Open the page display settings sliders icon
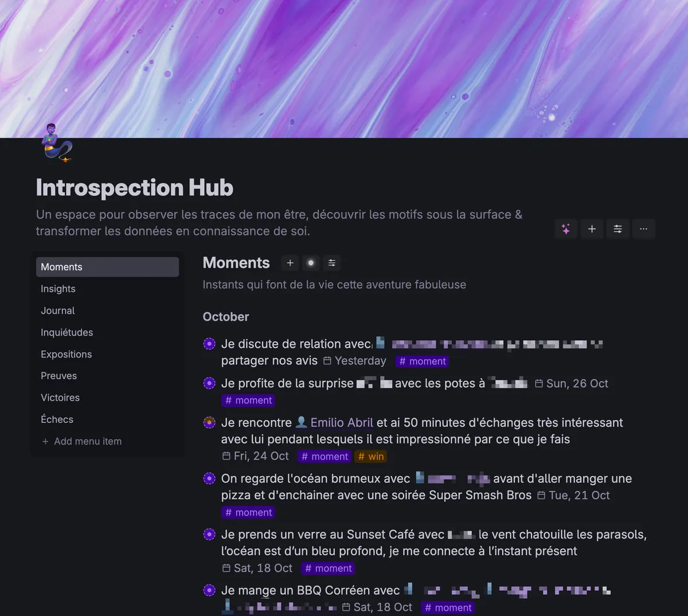688x616 pixels. tap(617, 229)
